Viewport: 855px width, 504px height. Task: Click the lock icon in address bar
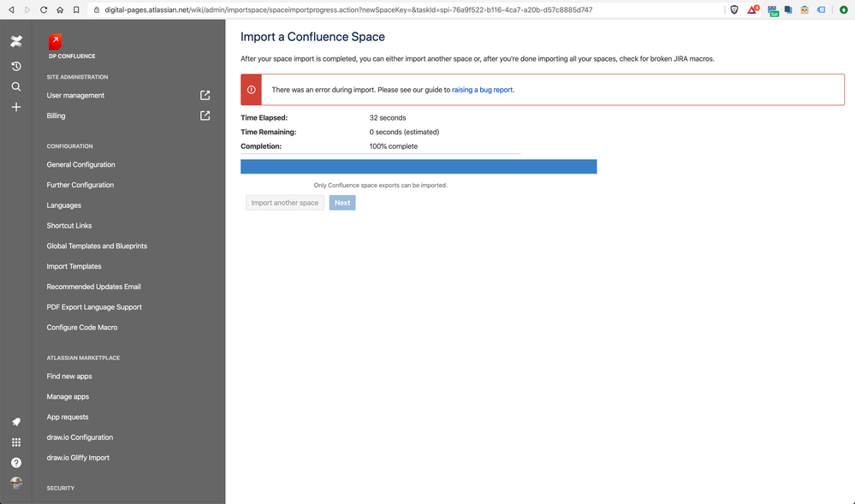point(97,9)
